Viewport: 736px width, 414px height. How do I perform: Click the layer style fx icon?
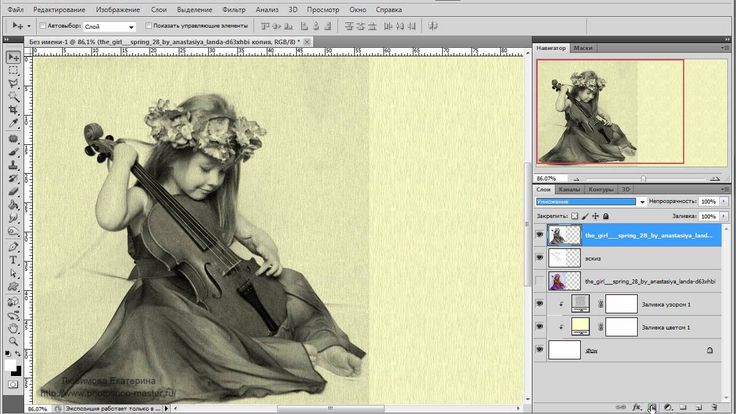636,407
